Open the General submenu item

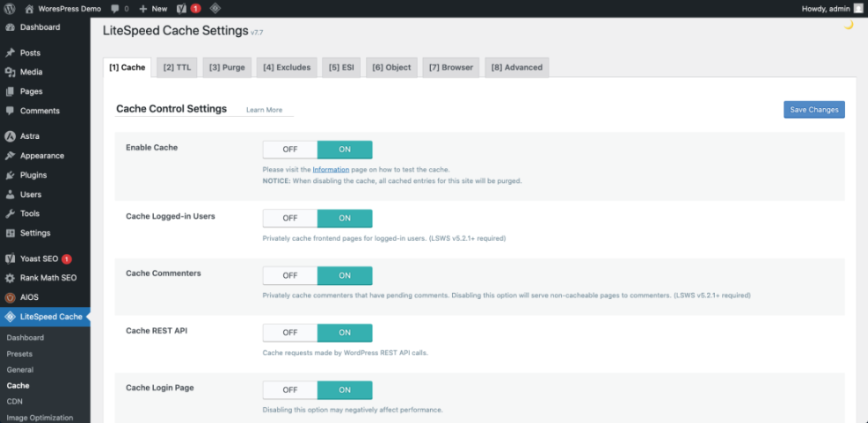[20, 370]
